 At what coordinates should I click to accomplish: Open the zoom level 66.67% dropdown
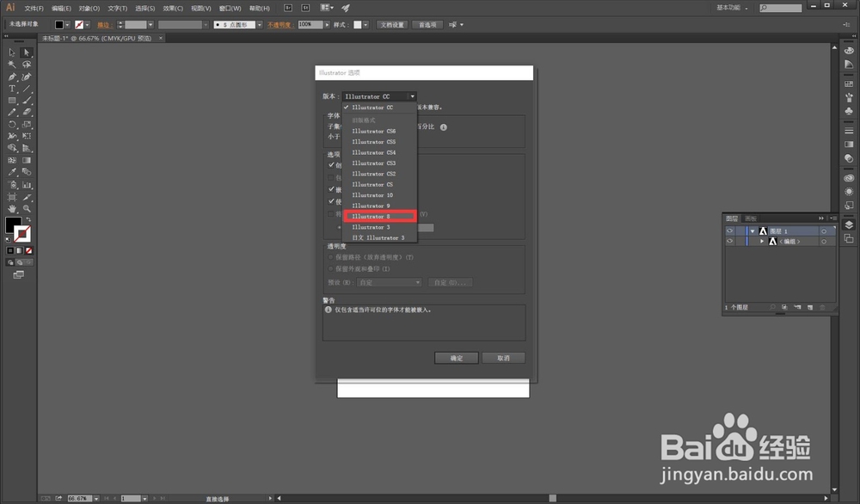coord(96,499)
